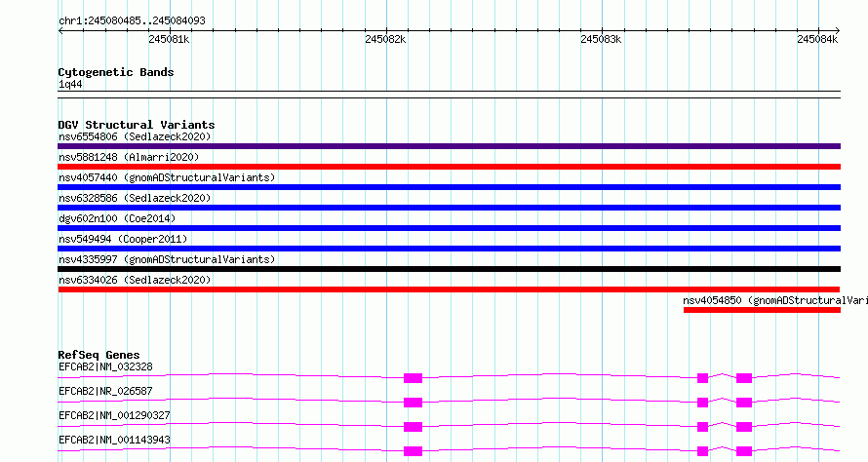
Task: Click the left arrow of the ruler
Action: (x=60, y=31)
